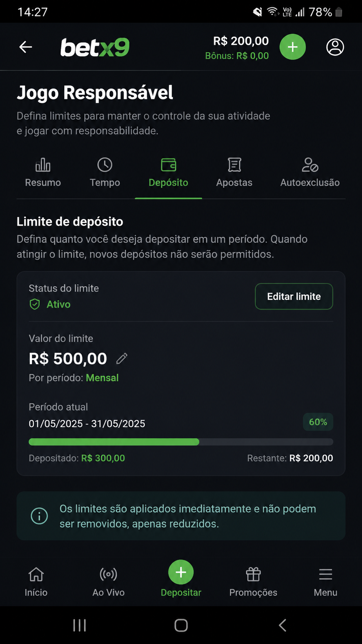Click the Editar limite button
Screen dimensions: 362x644
[294, 296]
